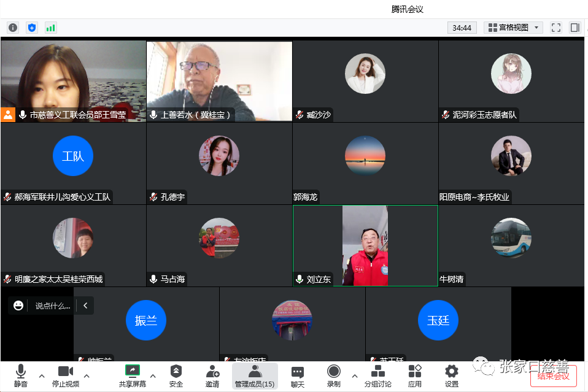This screenshot has height=392, width=588.
Task: Open the security shield indicator
Action: [x=32, y=28]
